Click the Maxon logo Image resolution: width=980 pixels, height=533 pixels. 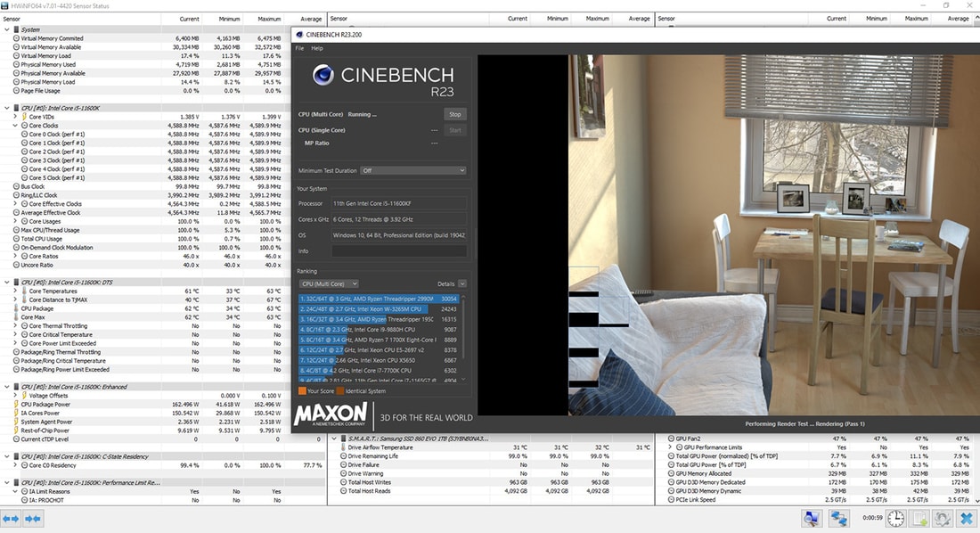point(331,414)
